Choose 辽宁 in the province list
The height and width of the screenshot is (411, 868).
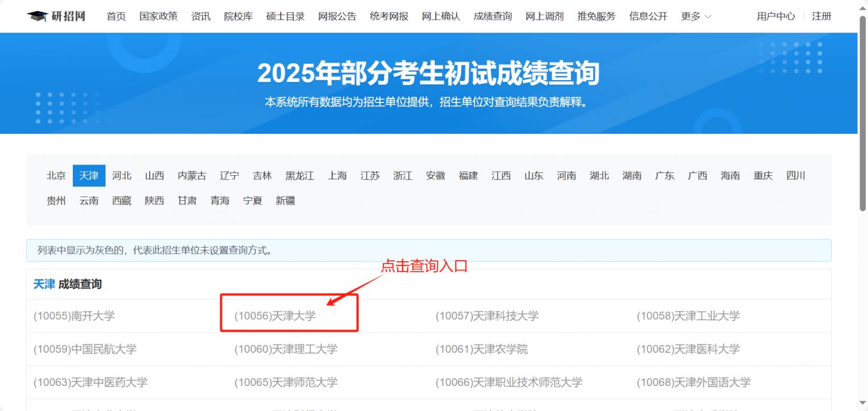click(230, 176)
